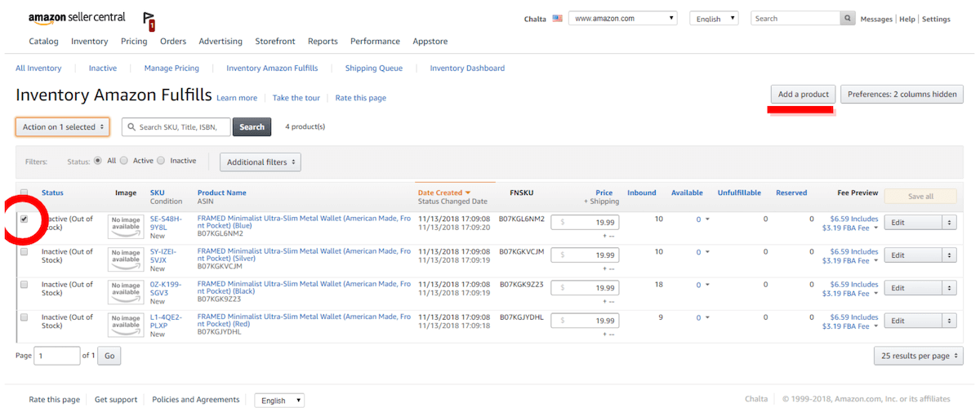This screenshot has width=980, height=412.
Task: Open Settings link in header
Action: coord(936,19)
